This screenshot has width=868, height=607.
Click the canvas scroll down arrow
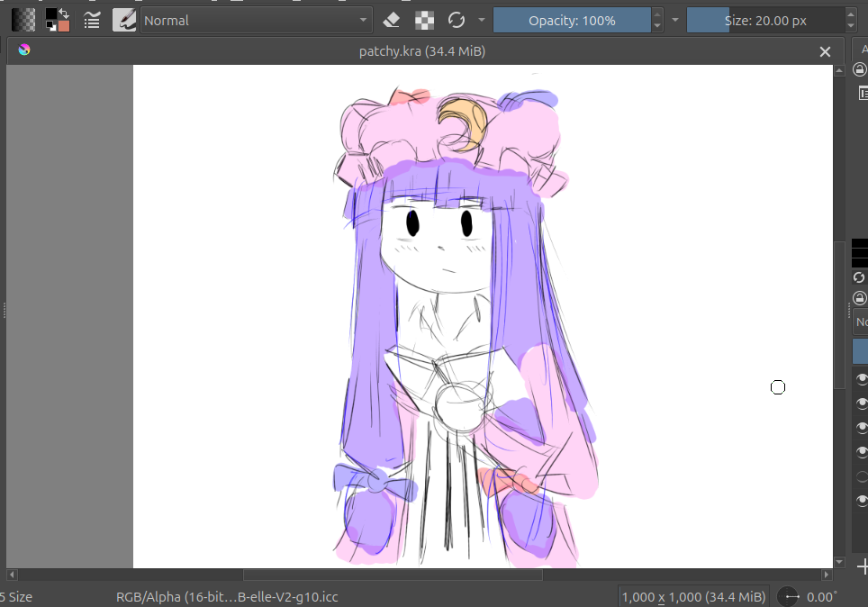(x=839, y=562)
